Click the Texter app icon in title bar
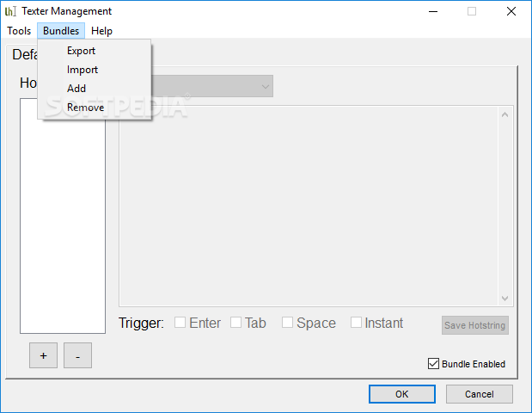The image size is (532, 413). [x=10, y=11]
